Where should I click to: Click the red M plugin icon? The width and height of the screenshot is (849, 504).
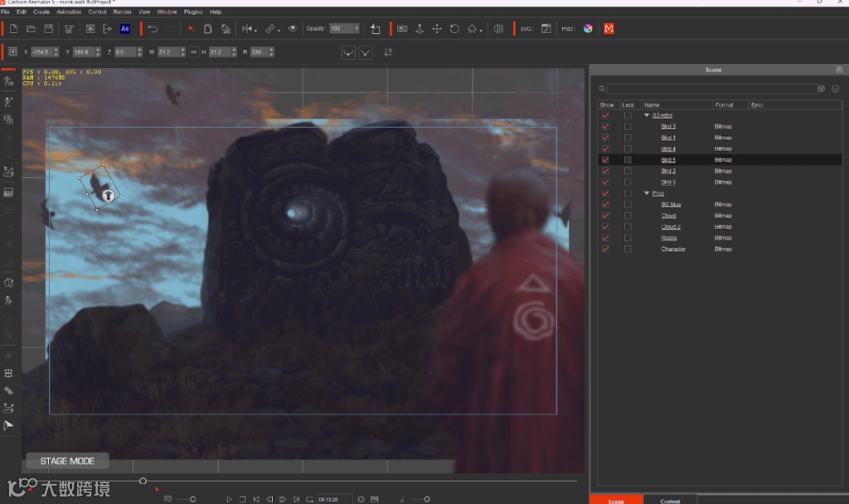point(609,29)
